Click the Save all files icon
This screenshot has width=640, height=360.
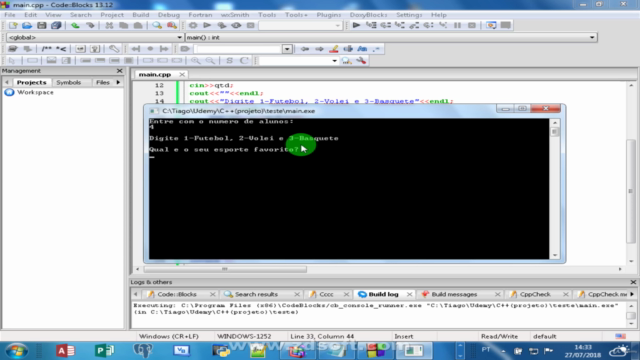click(56, 25)
